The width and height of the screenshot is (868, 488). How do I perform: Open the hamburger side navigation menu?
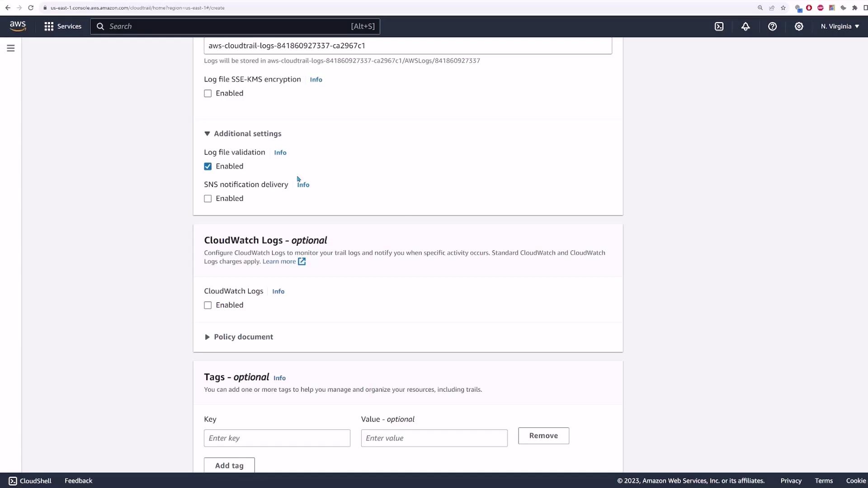(x=11, y=48)
